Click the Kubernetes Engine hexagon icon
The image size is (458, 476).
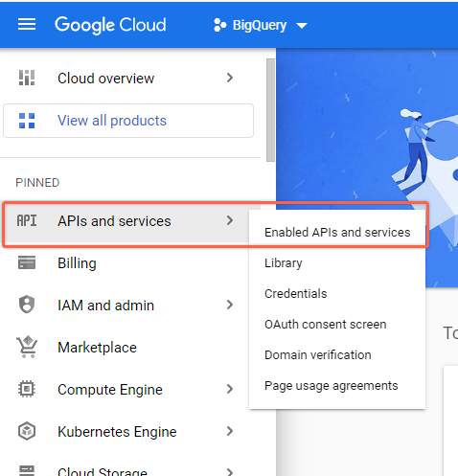point(27,431)
